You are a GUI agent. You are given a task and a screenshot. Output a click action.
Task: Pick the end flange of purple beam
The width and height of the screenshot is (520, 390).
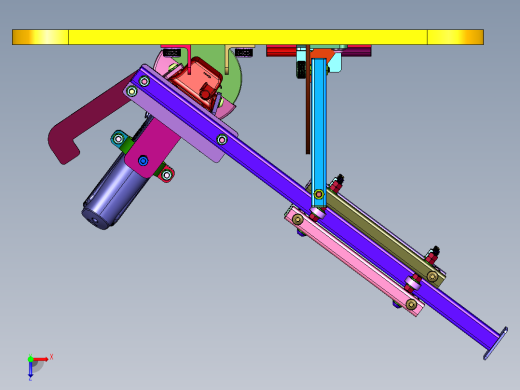[x=496, y=343]
